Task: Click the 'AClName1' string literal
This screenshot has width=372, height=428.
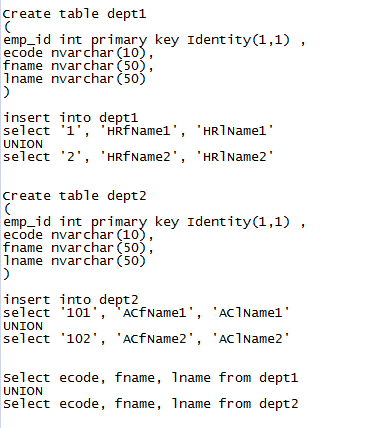Action: point(251,313)
